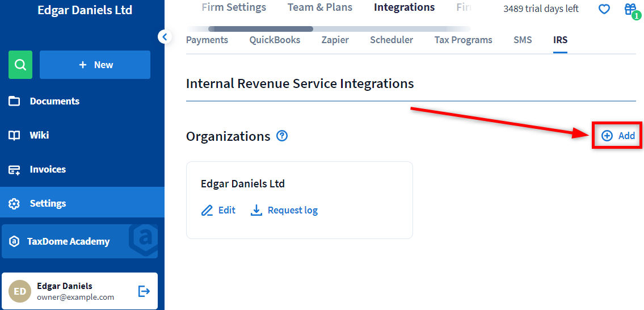Switch to the Tax Programs subtab

464,40
